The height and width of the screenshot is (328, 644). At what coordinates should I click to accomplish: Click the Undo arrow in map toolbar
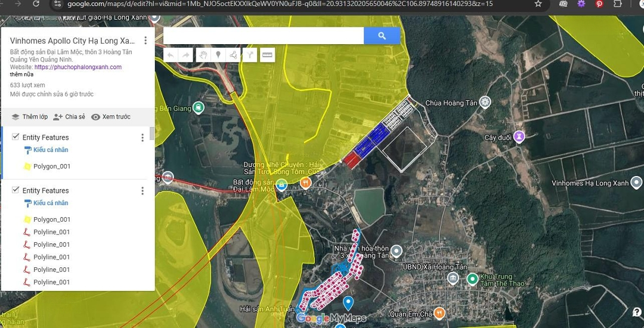click(170, 55)
